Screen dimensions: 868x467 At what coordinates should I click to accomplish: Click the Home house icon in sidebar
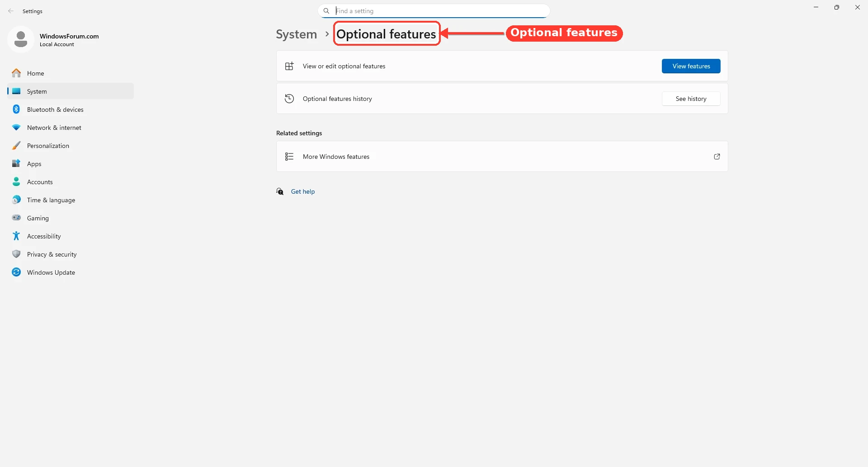tap(16, 73)
